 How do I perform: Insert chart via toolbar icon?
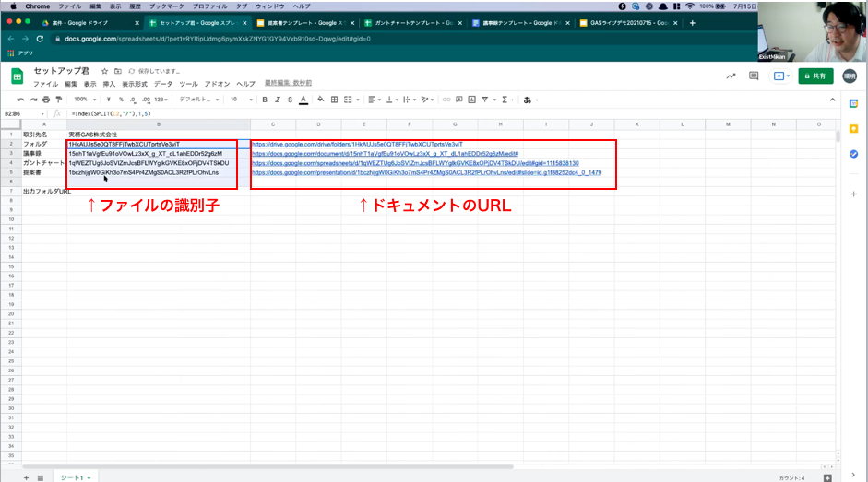tap(471, 100)
